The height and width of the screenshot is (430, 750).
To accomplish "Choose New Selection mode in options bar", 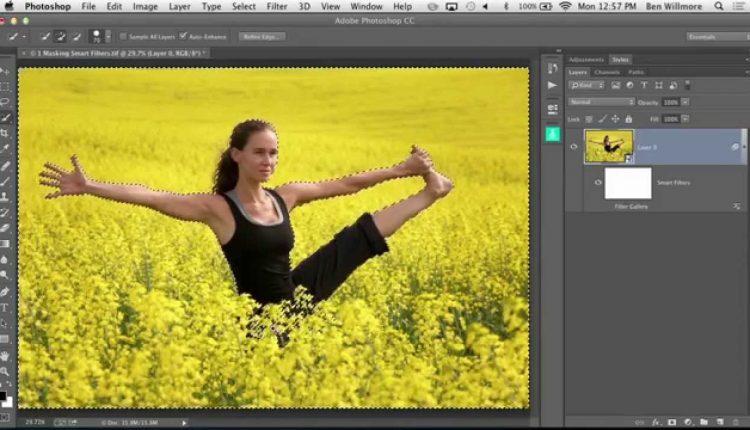I will [x=45, y=36].
